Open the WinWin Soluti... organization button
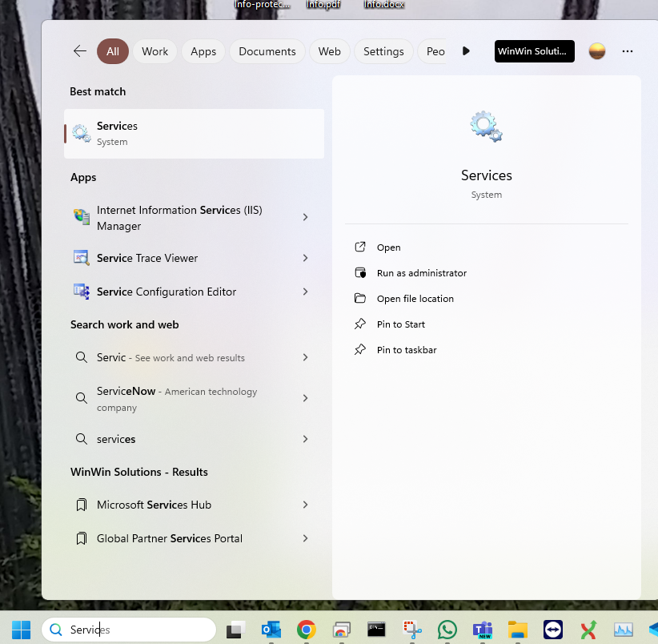 tap(534, 51)
